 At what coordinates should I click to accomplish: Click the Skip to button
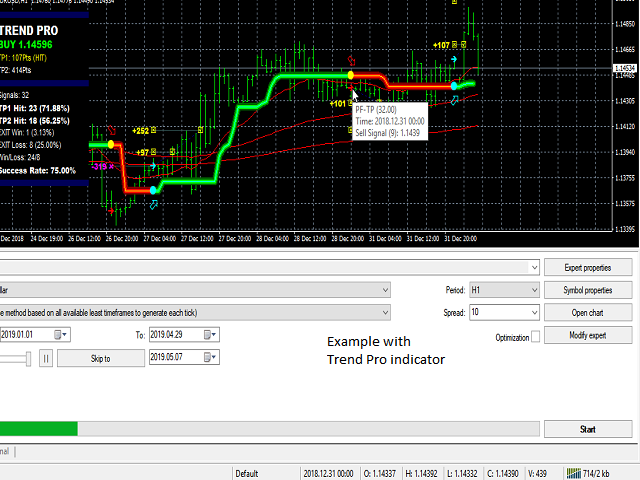point(101,359)
